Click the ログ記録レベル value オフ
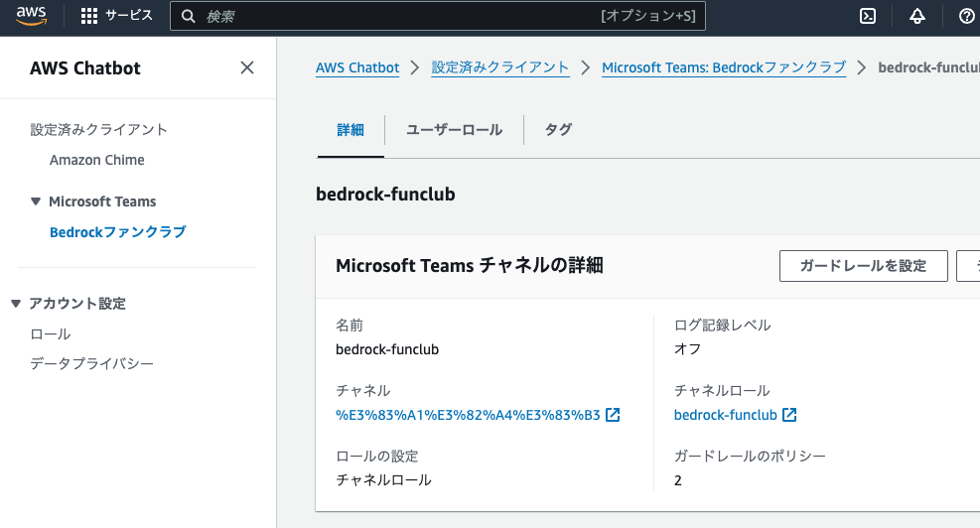The width and height of the screenshot is (980, 528). point(687,349)
